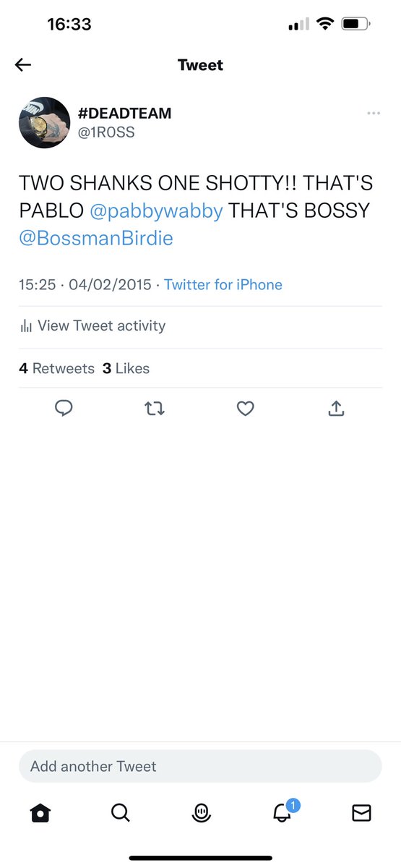Like the tweet with the heart icon
Image resolution: width=401 pixels, height=868 pixels.
[246, 409]
